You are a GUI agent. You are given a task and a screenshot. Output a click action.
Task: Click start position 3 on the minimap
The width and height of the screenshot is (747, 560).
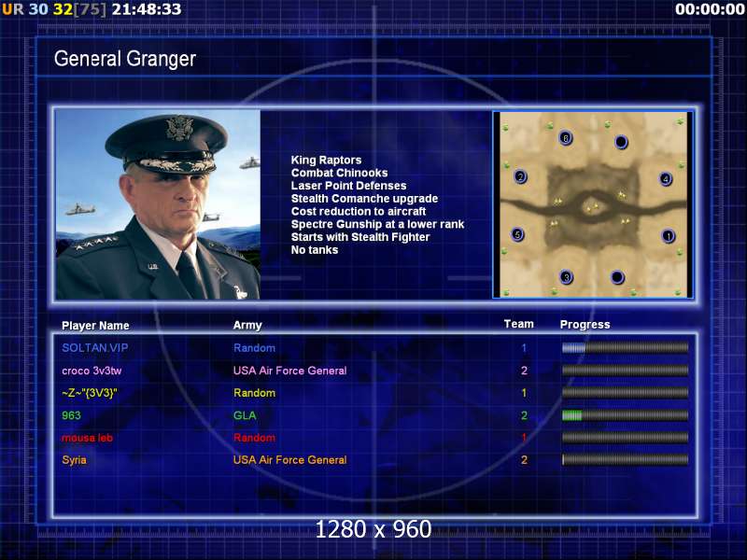pos(566,276)
